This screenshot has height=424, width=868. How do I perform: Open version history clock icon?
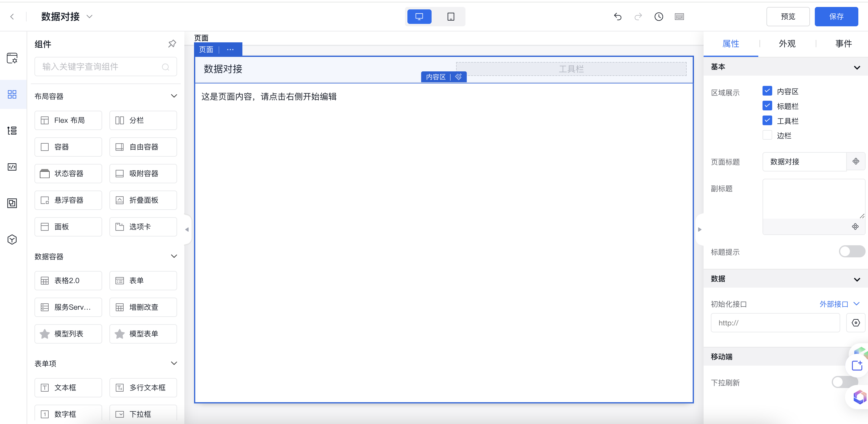659,17
